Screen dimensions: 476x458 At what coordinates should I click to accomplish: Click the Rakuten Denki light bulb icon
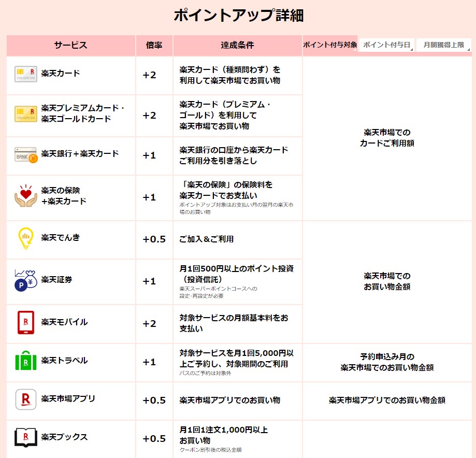click(25, 238)
